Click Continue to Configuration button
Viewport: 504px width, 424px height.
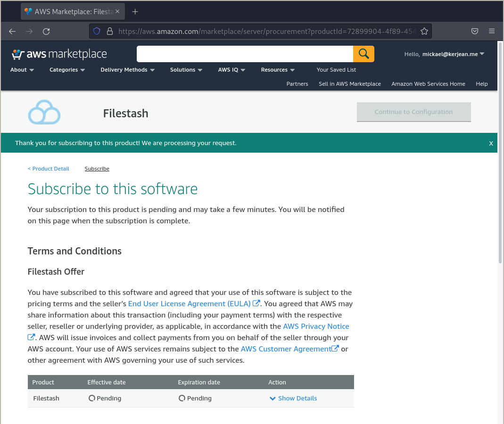(413, 112)
